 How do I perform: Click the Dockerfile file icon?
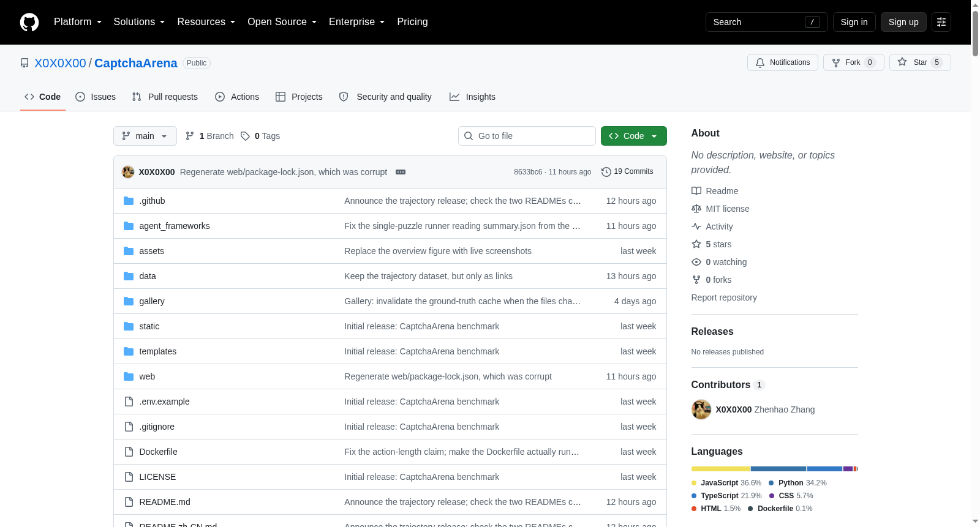coord(129,452)
